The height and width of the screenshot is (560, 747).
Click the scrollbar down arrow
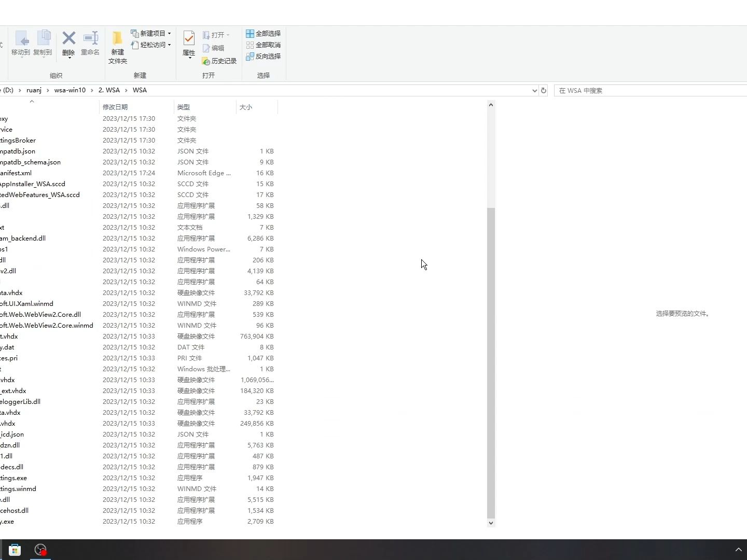pyautogui.click(x=491, y=523)
